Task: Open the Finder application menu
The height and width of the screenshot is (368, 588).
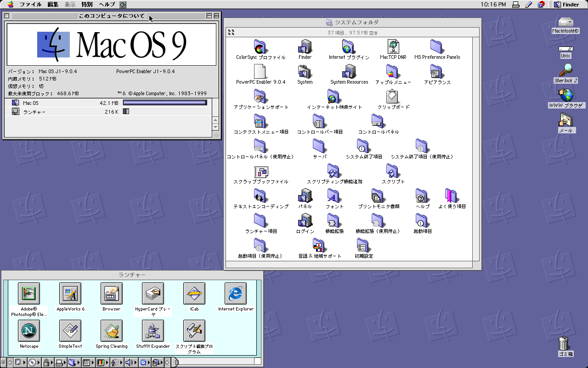Action: pos(566,5)
